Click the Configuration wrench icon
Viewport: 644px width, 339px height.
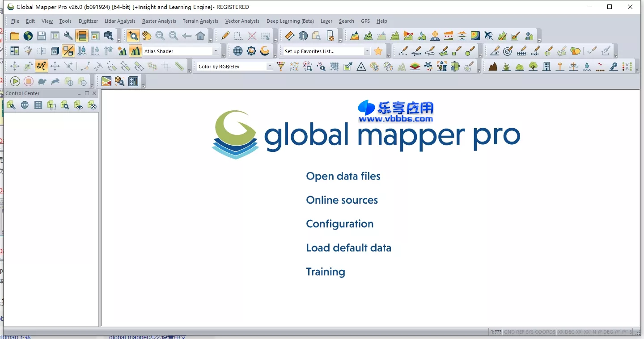coord(68,35)
